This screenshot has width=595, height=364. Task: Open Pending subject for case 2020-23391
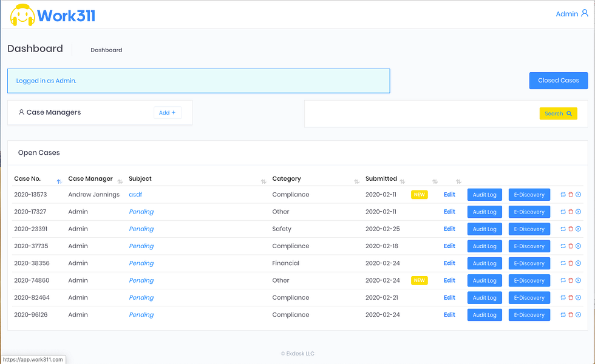(x=141, y=229)
